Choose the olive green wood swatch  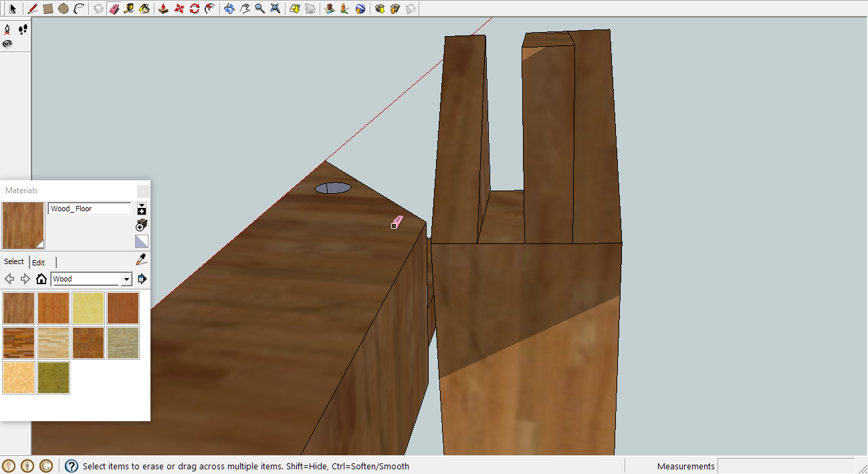pos(53,378)
